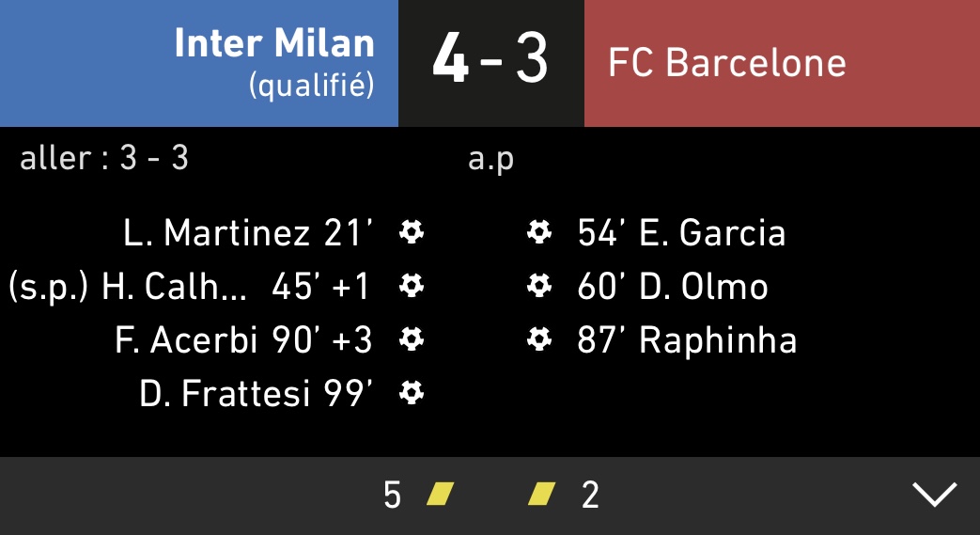Image resolution: width=980 pixels, height=535 pixels.
Task: Expand match details with the chevron arrow
Action: click(x=934, y=495)
